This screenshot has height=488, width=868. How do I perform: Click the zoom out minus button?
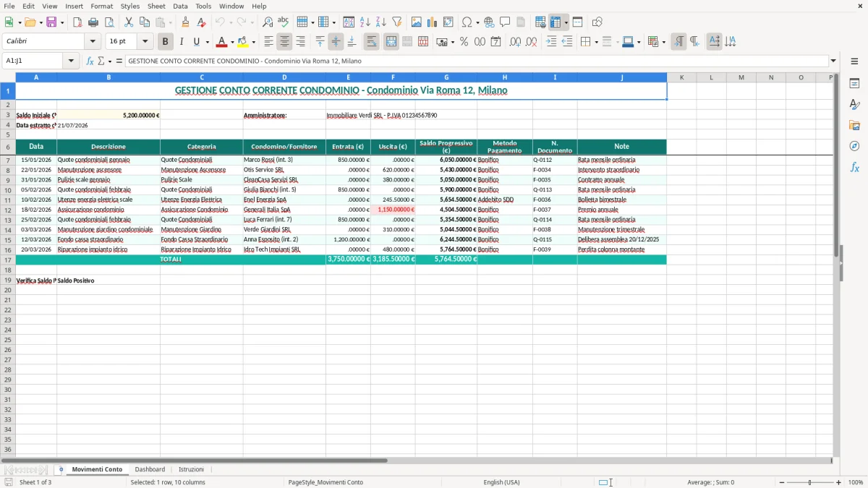pos(782,482)
